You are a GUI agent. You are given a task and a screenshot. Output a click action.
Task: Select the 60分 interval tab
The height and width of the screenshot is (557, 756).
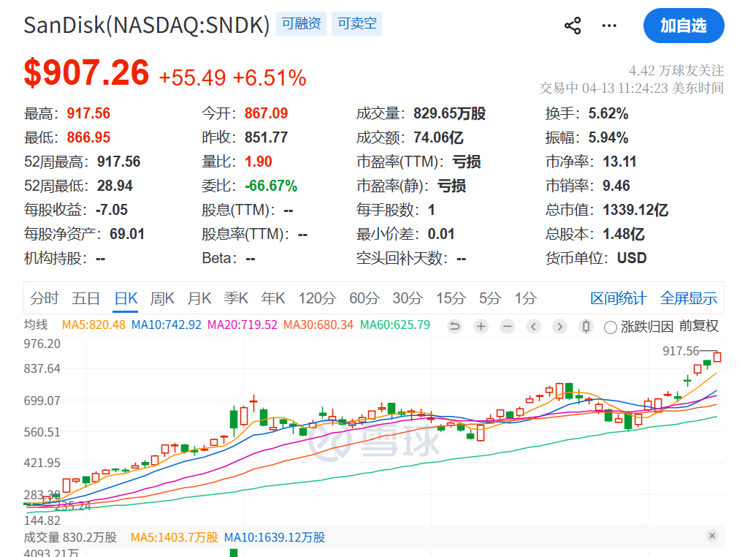click(364, 298)
